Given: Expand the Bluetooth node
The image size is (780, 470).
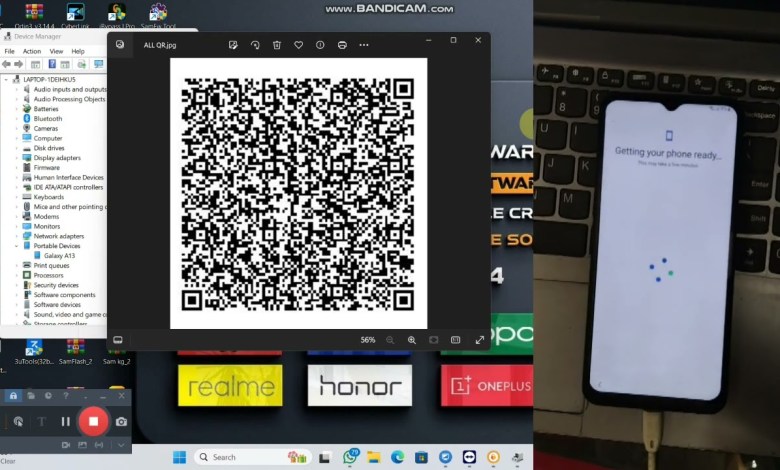Looking at the screenshot, I should click(x=16, y=118).
